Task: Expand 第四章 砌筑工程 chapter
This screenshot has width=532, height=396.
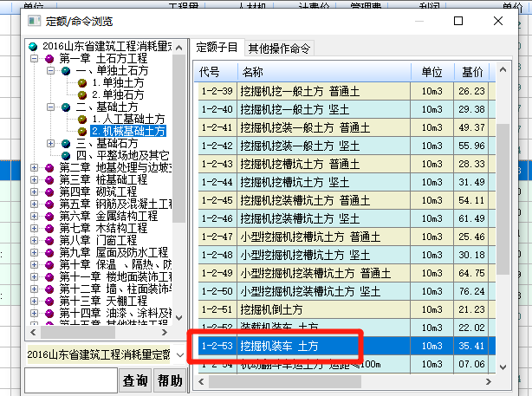Action: tap(34, 192)
